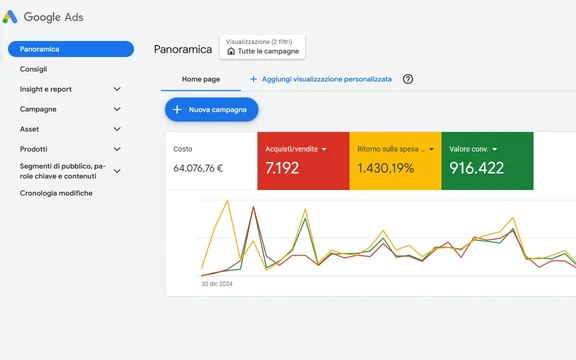The height and width of the screenshot is (360, 576).
Task: Open Campagne sidebar item
Action: click(x=38, y=109)
